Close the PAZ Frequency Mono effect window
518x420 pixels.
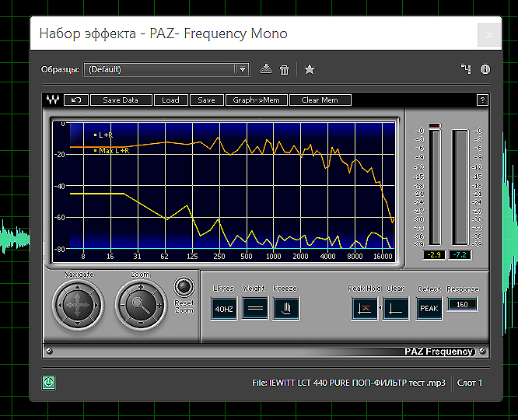click(x=489, y=35)
